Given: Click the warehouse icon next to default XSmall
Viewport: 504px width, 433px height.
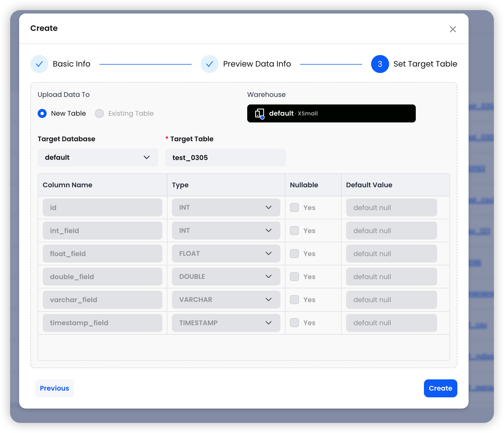Looking at the screenshot, I should tap(259, 114).
